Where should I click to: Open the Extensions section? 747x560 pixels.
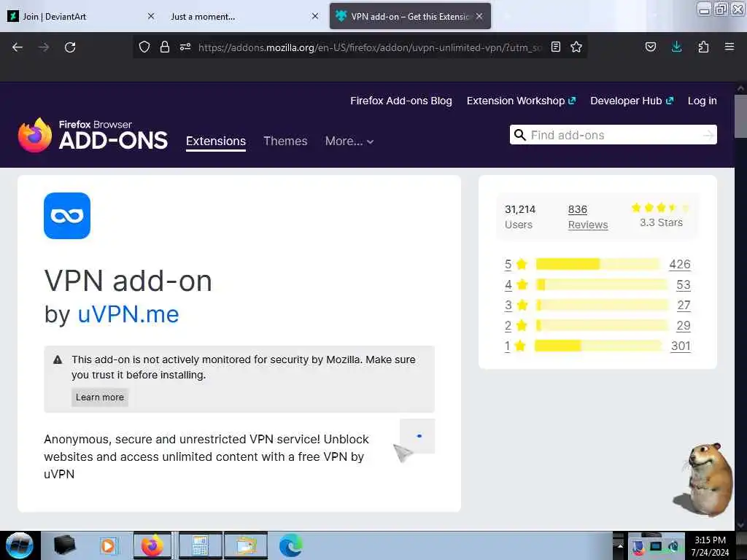pos(216,141)
